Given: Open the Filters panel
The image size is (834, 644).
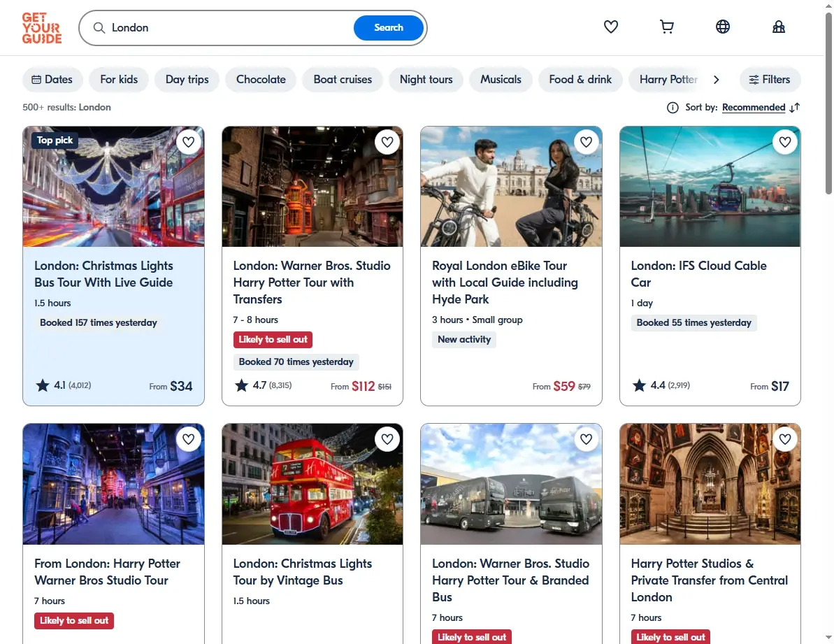Looking at the screenshot, I should [770, 79].
